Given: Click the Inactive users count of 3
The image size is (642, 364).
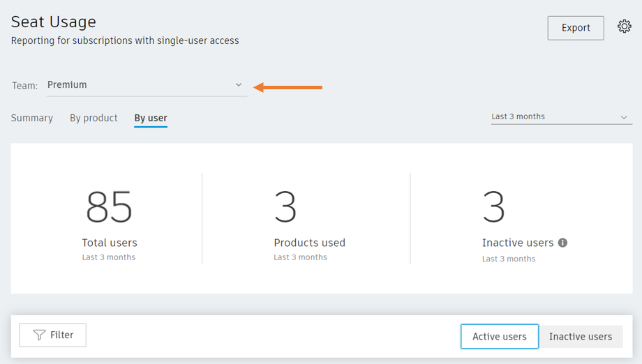Looking at the screenshot, I should pyautogui.click(x=494, y=207).
